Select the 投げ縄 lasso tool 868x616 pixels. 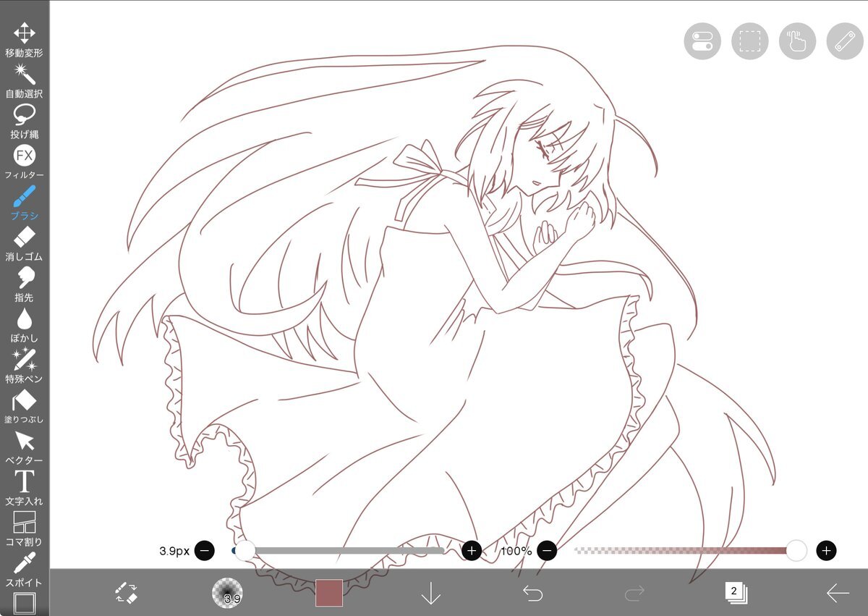click(25, 122)
